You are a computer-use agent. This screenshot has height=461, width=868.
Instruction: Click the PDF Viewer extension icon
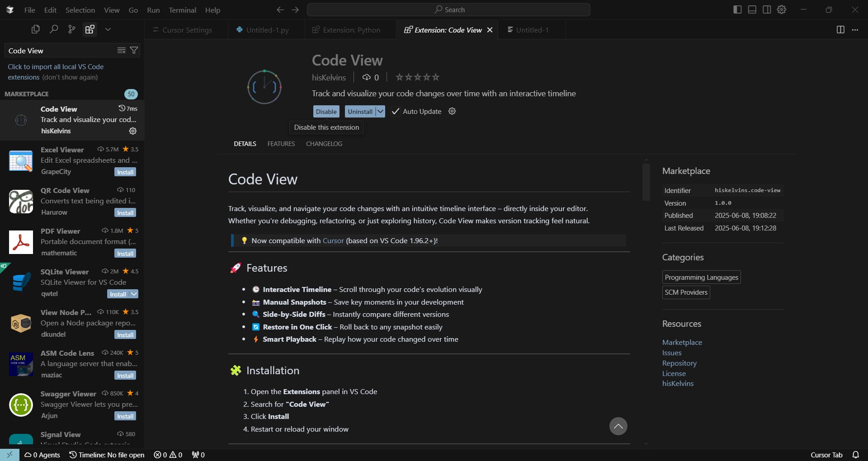pos(21,242)
